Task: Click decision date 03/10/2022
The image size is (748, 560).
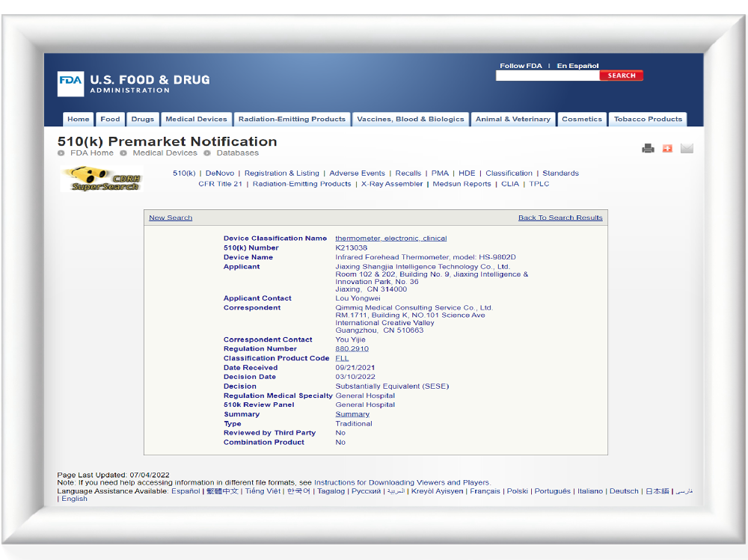Action: pyautogui.click(x=355, y=377)
